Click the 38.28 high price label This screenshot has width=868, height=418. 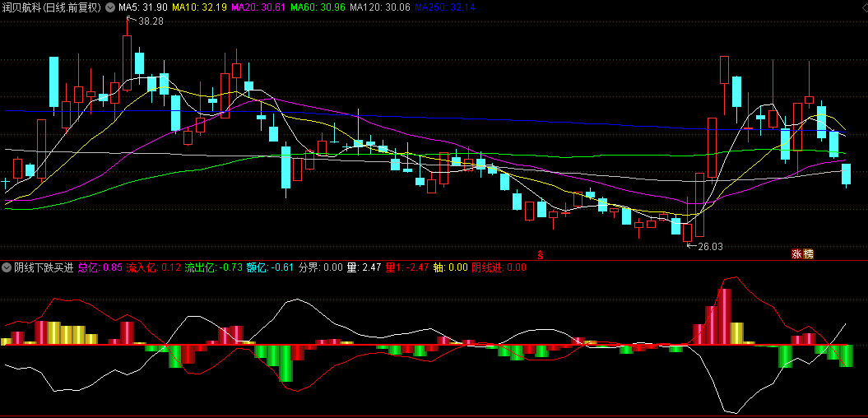click(x=151, y=21)
